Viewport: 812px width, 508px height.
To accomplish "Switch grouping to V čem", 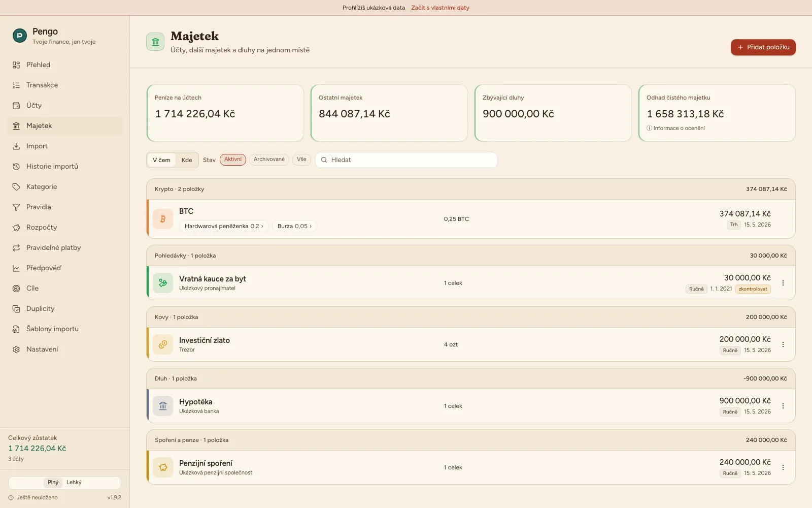I will (161, 160).
